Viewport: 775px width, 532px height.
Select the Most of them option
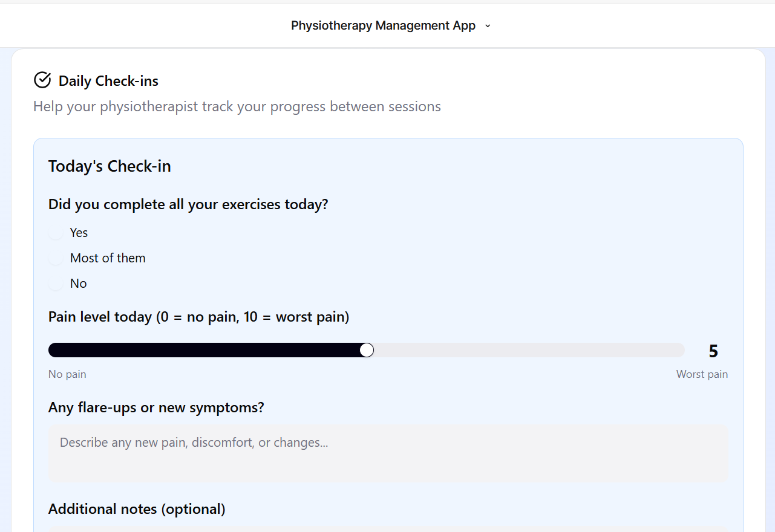pyautogui.click(x=55, y=258)
